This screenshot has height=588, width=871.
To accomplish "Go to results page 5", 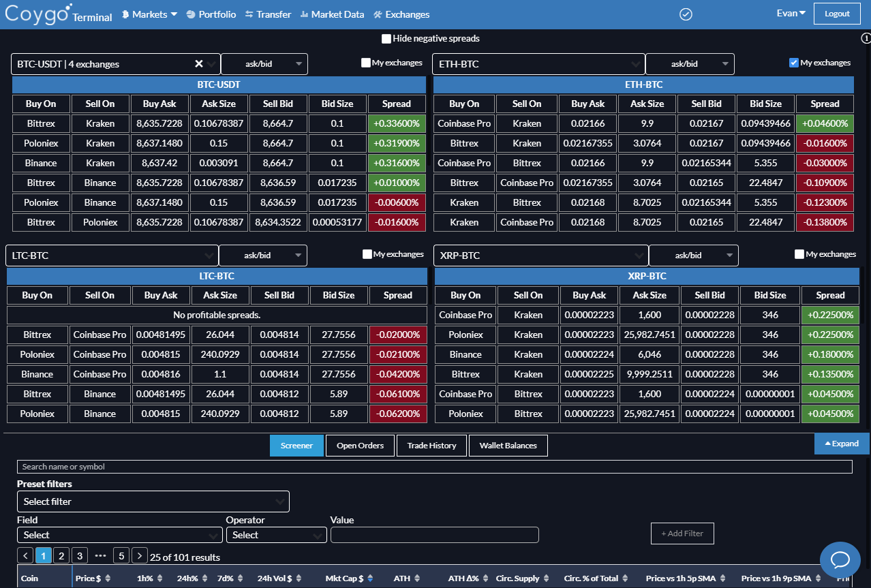I will (121, 555).
